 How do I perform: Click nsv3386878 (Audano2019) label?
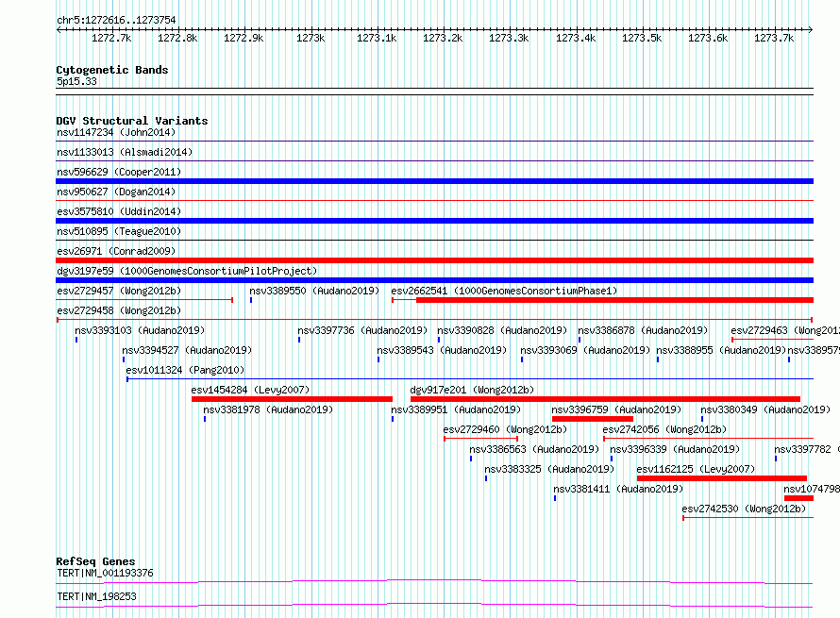(643, 330)
